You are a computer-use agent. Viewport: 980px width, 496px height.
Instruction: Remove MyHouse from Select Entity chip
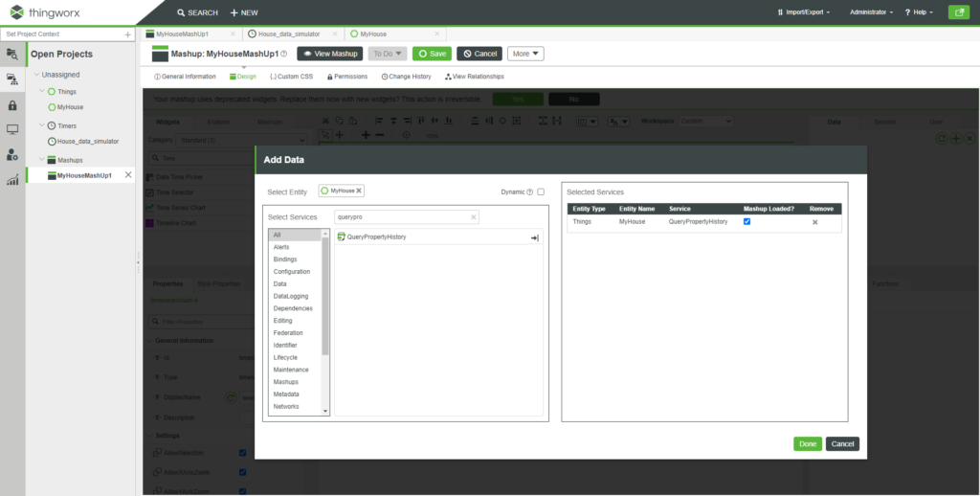[x=359, y=191]
